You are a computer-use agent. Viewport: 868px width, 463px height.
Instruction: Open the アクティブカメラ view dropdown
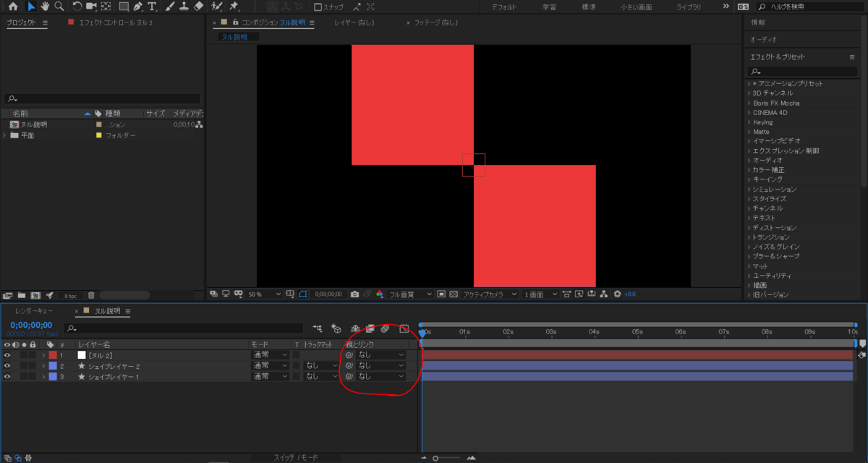tap(490, 294)
